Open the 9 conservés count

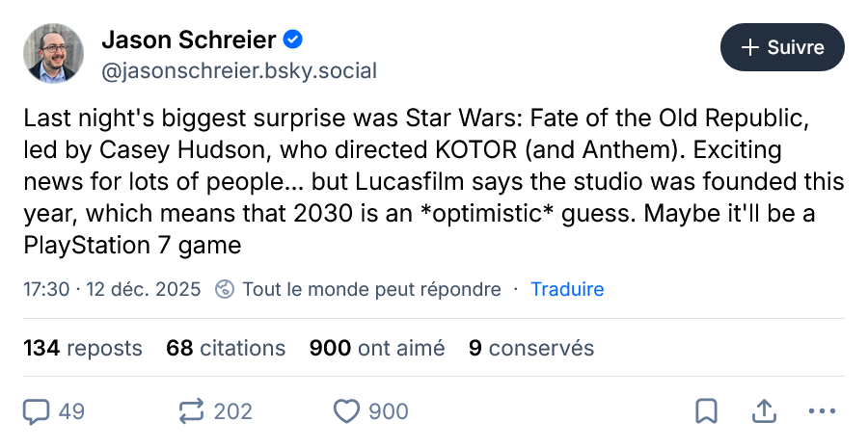tap(531, 348)
